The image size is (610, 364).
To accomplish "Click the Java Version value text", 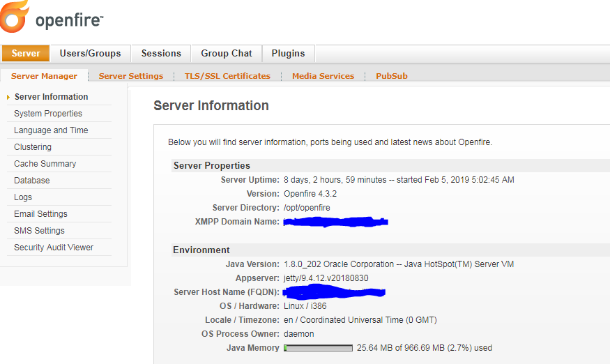I will point(399,264).
